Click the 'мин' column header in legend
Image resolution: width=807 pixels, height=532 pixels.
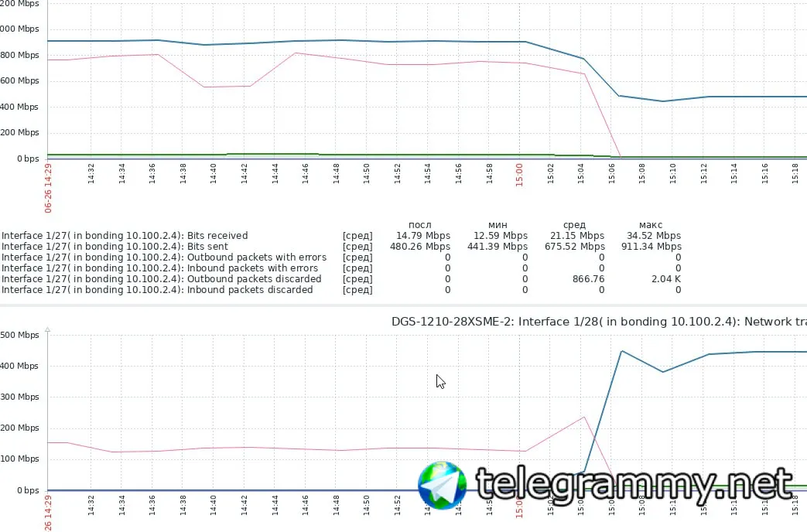click(x=498, y=225)
